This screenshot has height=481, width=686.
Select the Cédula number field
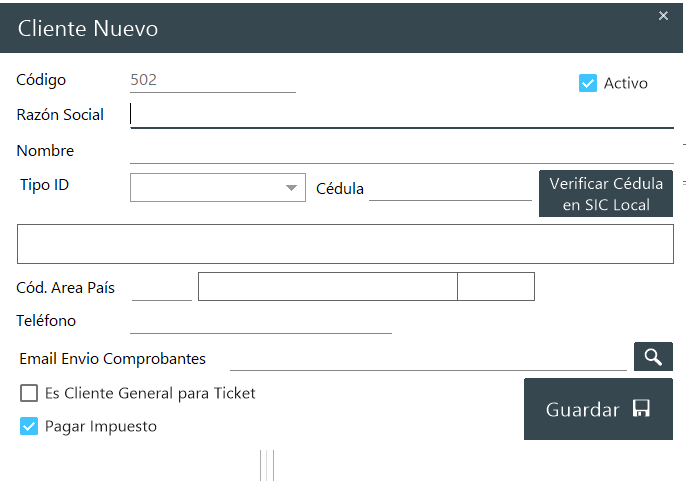(x=450, y=188)
